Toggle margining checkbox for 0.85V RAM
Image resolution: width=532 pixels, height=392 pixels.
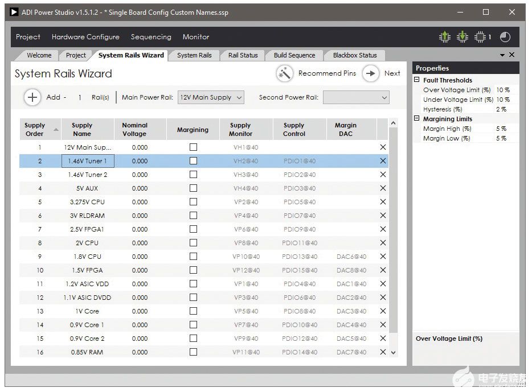click(193, 352)
